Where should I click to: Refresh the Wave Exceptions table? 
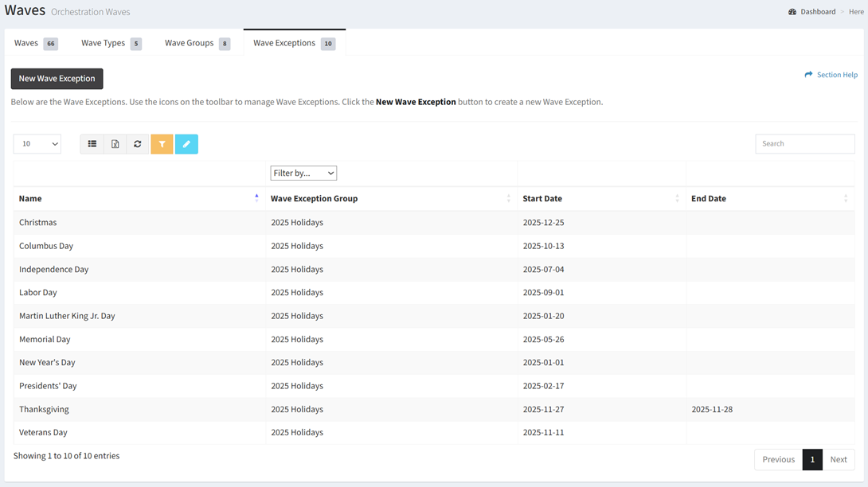(138, 144)
